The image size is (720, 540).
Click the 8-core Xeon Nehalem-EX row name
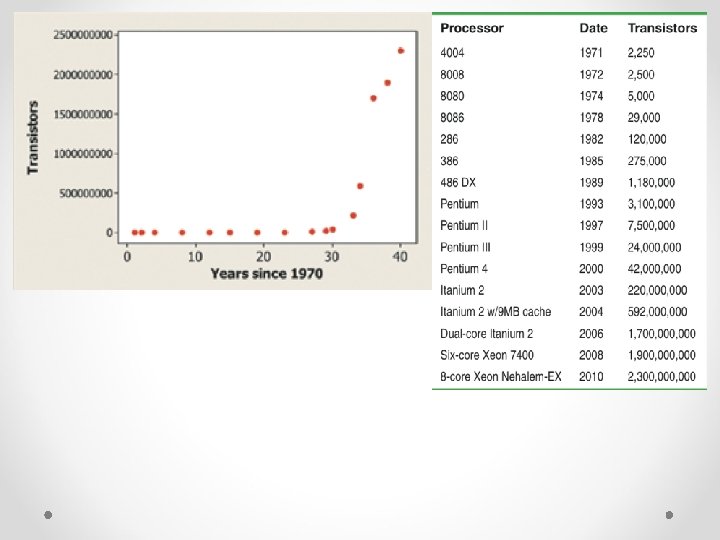(x=501, y=377)
